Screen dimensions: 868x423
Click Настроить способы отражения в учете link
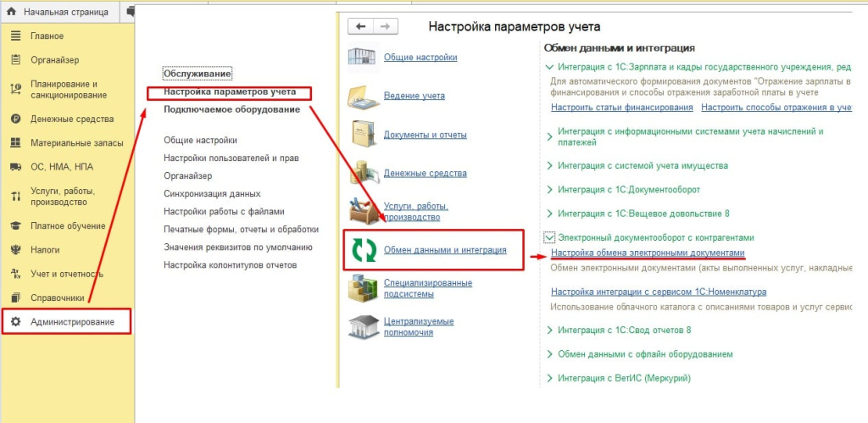pos(776,108)
